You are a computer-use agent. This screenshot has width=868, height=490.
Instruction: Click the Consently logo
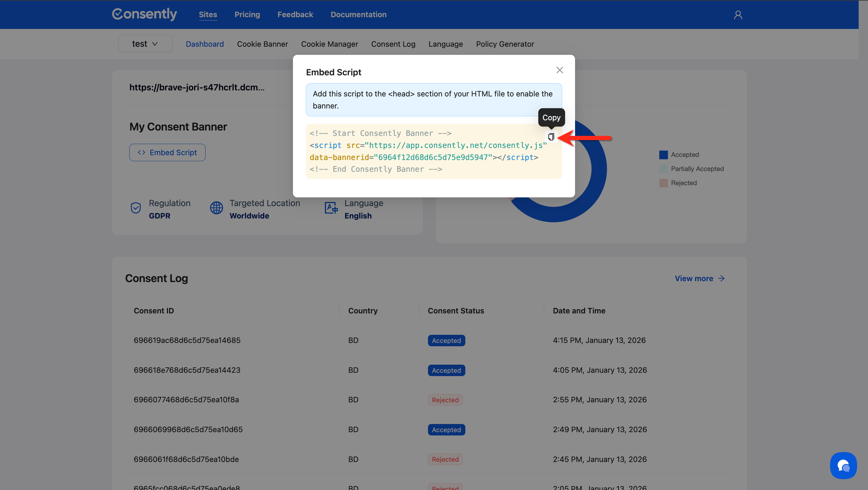(x=144, y=14)
